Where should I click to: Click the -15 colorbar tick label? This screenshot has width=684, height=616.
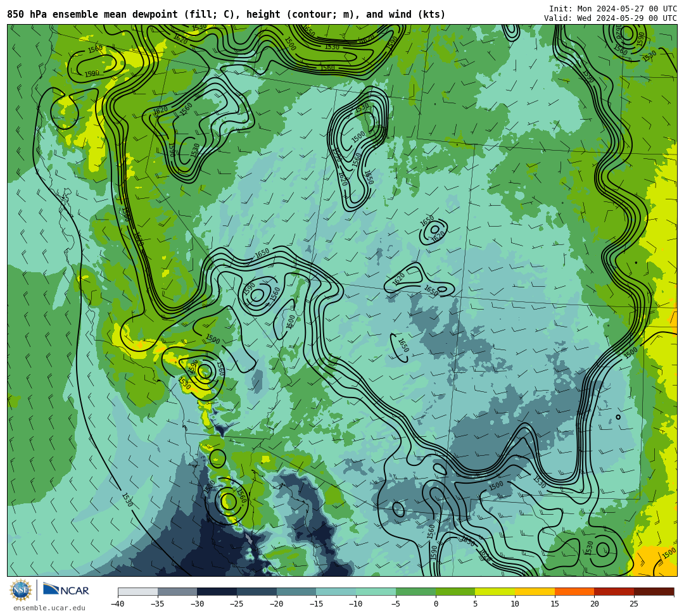tap(316, 604)
